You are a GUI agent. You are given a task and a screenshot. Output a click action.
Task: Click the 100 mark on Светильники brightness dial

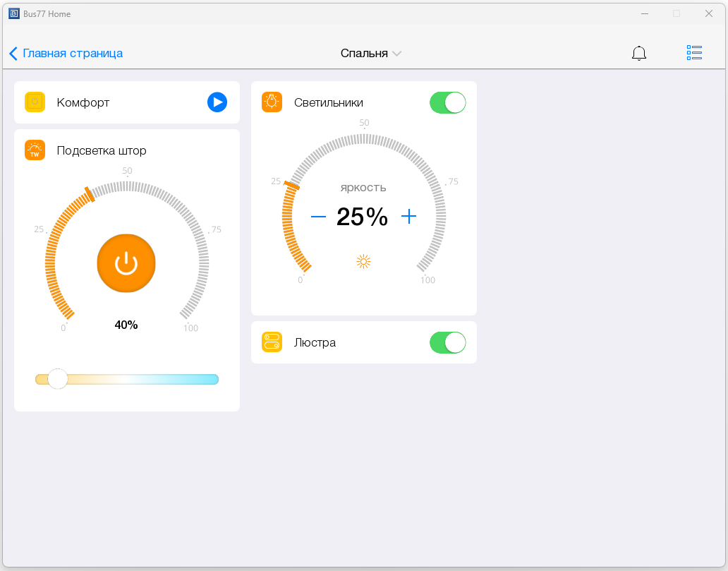[x=427, y=280]
